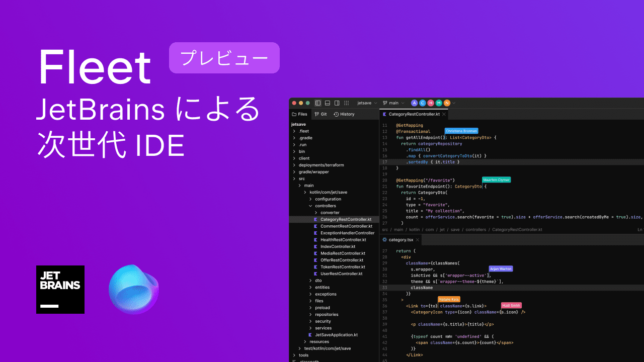
Task: Click the Christiana Brennan cursor label
Action: pyautogui.click(x=461, y=131)
